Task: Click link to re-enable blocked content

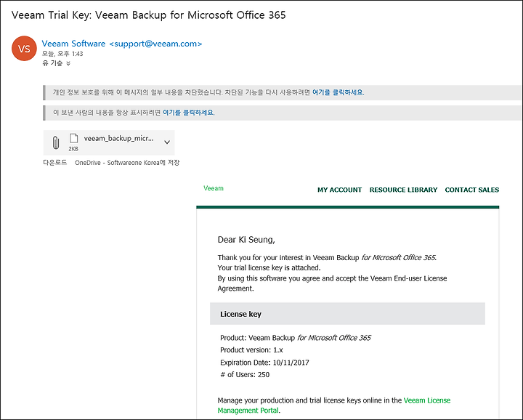Action: point(338,92)
